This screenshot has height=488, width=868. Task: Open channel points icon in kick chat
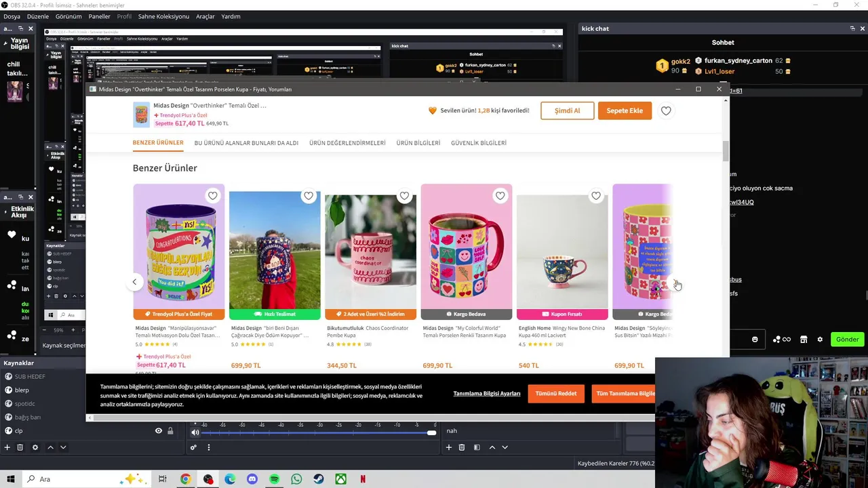click(782, 340)
